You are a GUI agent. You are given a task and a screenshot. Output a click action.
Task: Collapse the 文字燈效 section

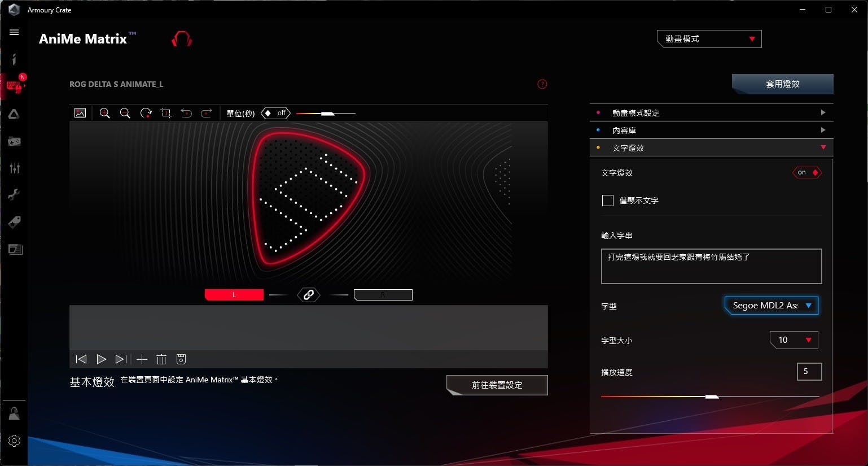click(711, 148)
